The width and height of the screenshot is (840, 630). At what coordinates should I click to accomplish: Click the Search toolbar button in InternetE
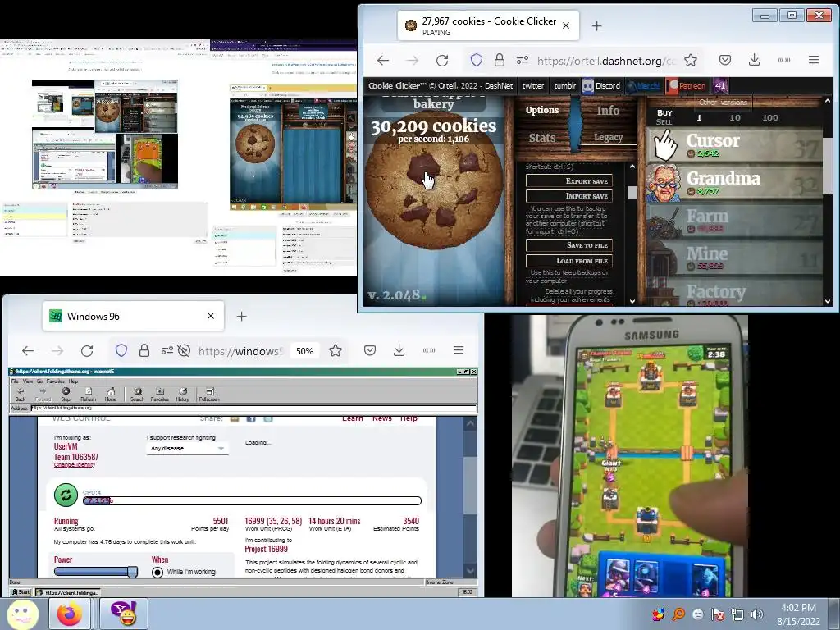(x=137, y=395)
